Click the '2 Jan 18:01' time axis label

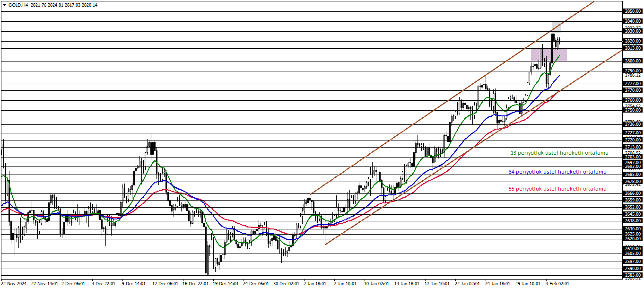pos(315,284)
